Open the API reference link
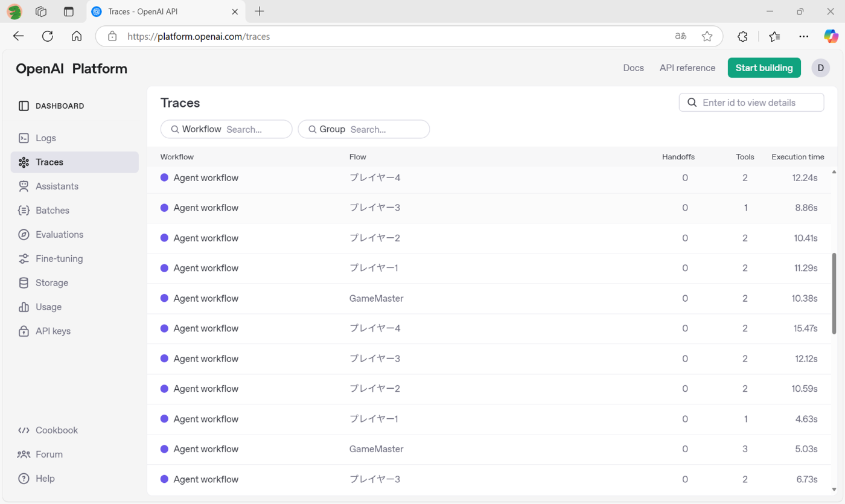Image resolution: width=845 pixels, height=504 pixels. pos(687,68)
